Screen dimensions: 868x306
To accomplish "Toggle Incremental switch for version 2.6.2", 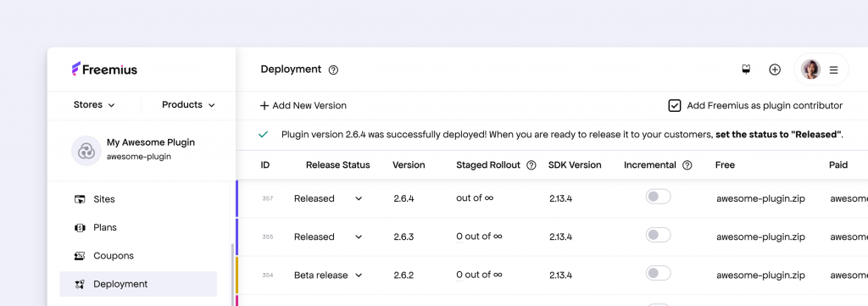I will (x=658, y=273).
